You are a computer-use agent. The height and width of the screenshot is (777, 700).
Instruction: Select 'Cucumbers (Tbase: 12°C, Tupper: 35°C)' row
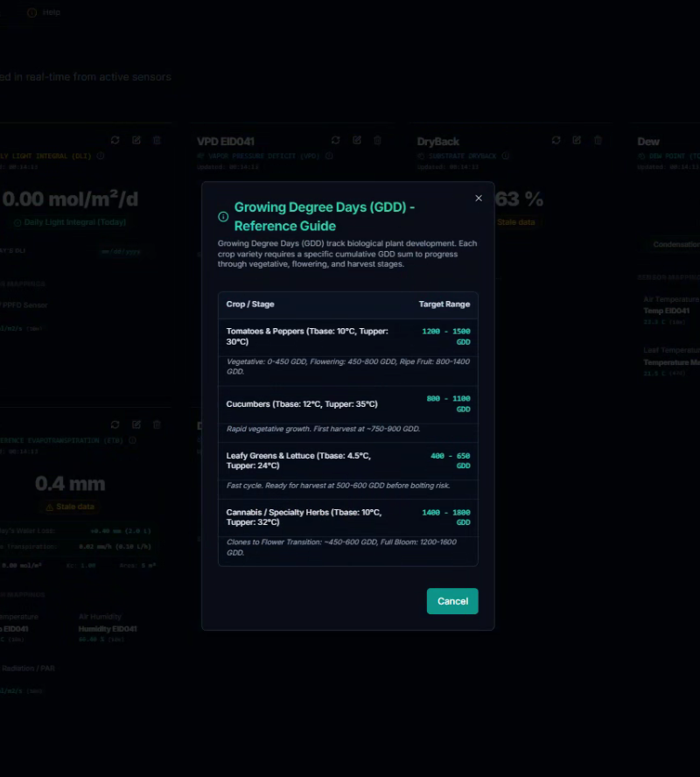coord(302,404)
